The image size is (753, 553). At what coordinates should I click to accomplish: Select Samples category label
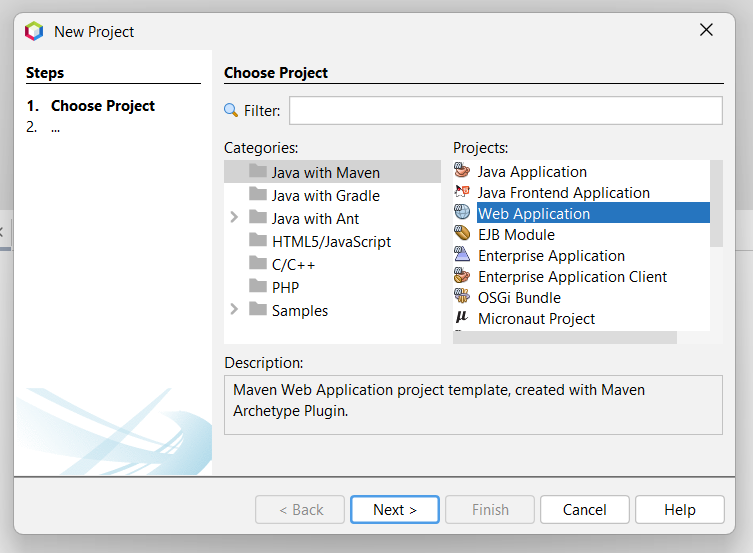300,311
